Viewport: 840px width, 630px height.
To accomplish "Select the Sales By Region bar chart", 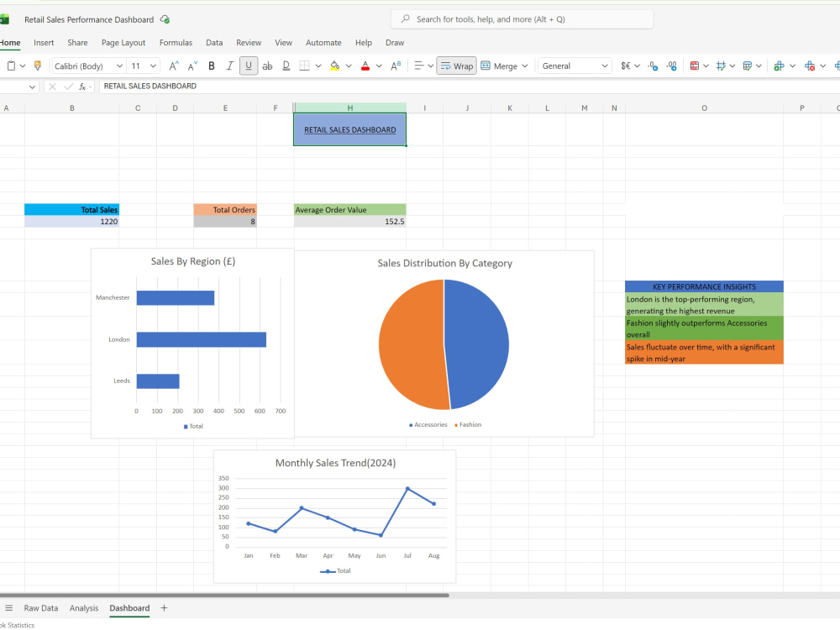I will pos(193,344).
